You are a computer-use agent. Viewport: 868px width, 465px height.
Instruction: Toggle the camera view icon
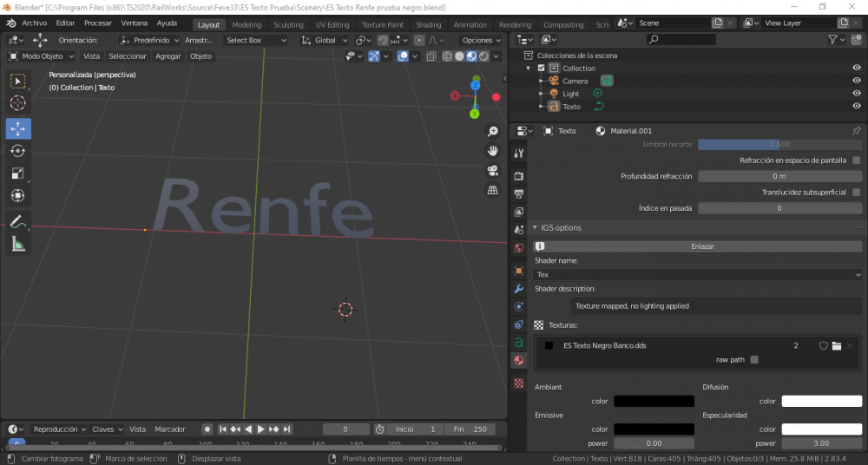pos(493,171)
